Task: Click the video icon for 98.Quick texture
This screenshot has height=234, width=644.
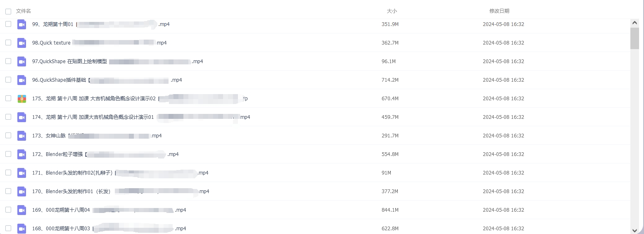Action: pos(21,43)
